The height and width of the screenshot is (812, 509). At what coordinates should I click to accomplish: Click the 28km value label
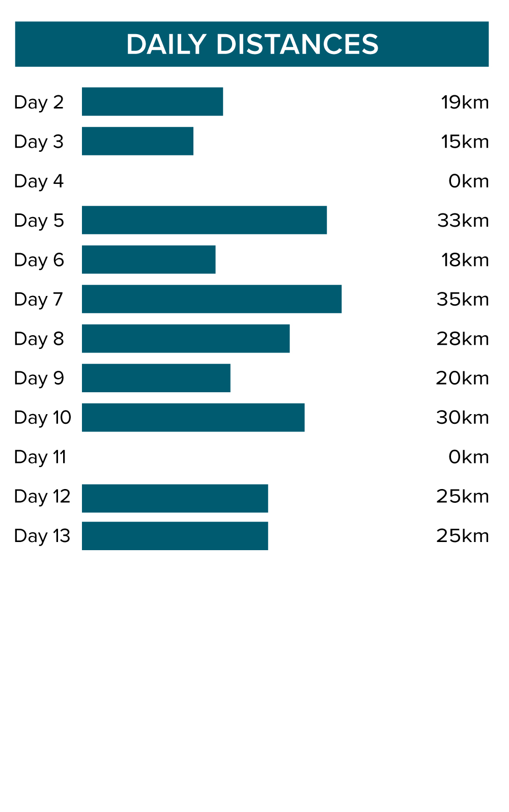click(x=463, y=339)
